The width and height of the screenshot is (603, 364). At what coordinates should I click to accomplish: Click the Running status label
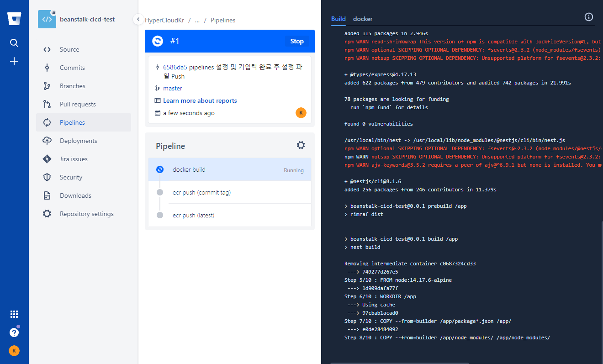(294, 170)
